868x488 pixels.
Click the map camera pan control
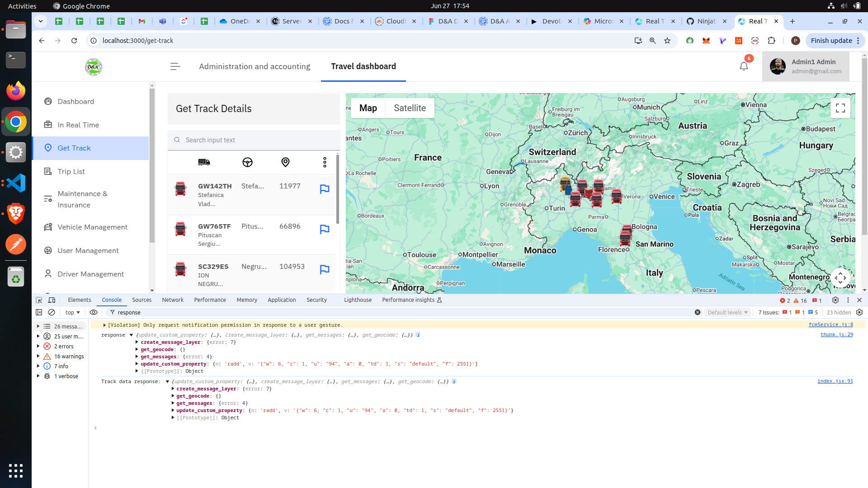(x=840, y=278)
